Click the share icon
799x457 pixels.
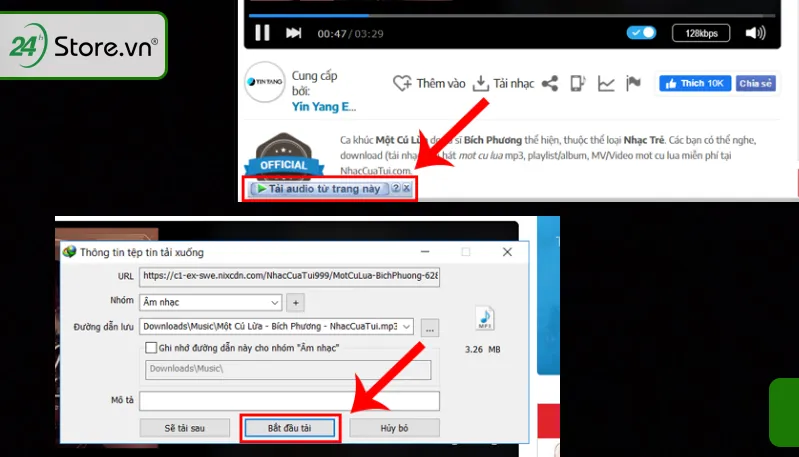[549, 83]
